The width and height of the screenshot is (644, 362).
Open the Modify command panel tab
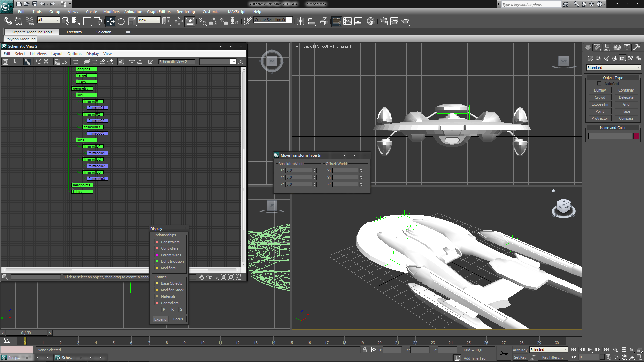597,47
